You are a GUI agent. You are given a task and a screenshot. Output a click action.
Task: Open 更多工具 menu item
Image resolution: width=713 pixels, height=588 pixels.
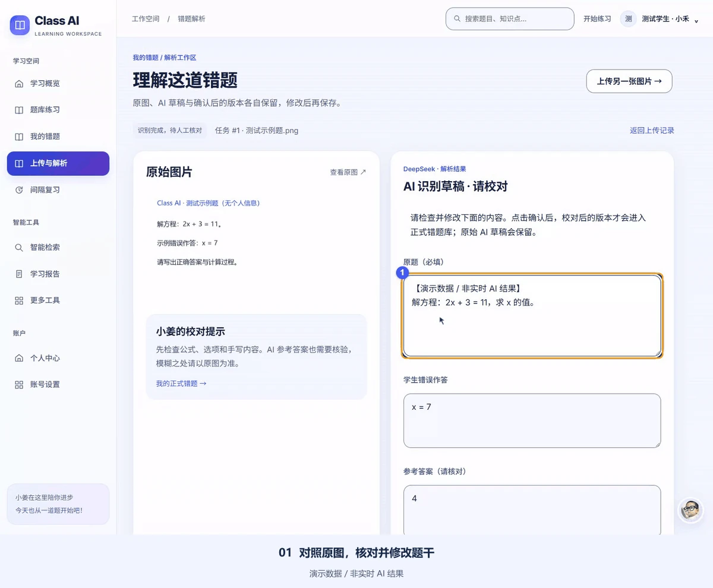point(58,301)
